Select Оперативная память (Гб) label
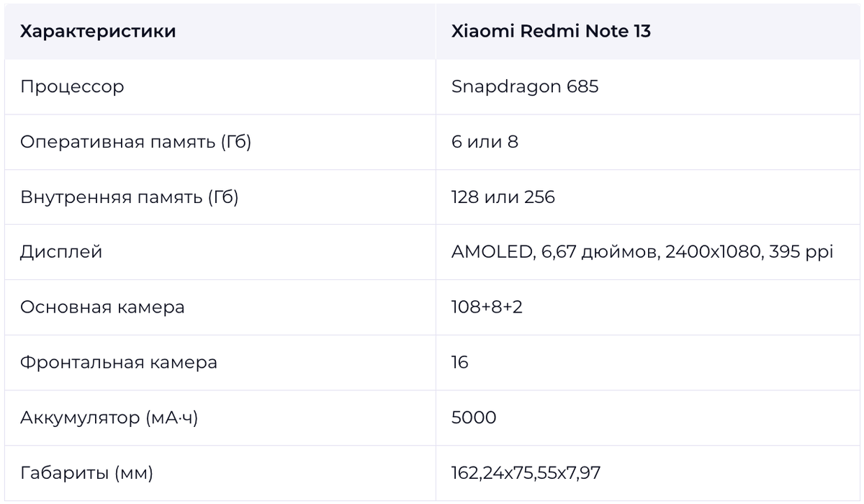The height and width of the screenshot is (504, 864). pyautogui.click(x=135, y=142)
